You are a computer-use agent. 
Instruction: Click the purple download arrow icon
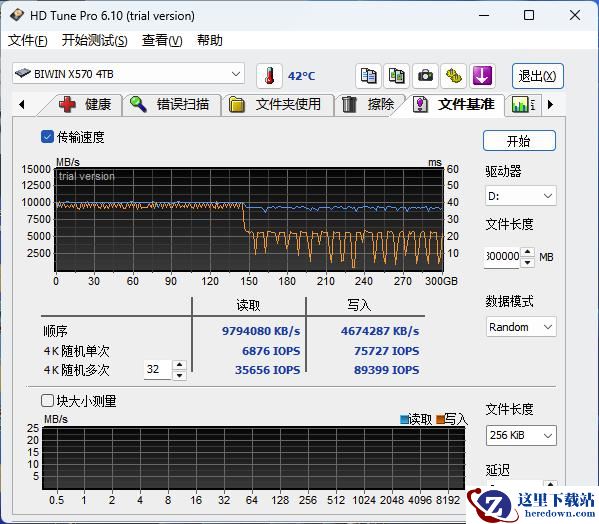tap(482, 75)
